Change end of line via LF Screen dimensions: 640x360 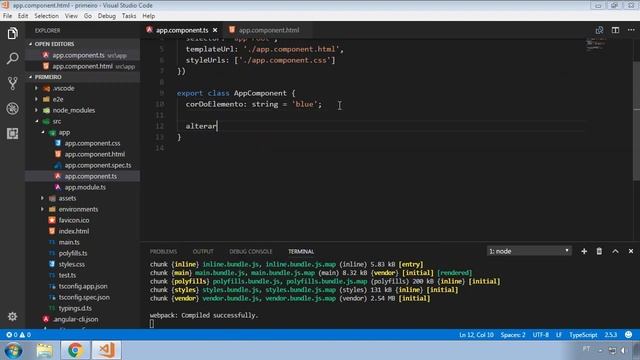(559, 335)
